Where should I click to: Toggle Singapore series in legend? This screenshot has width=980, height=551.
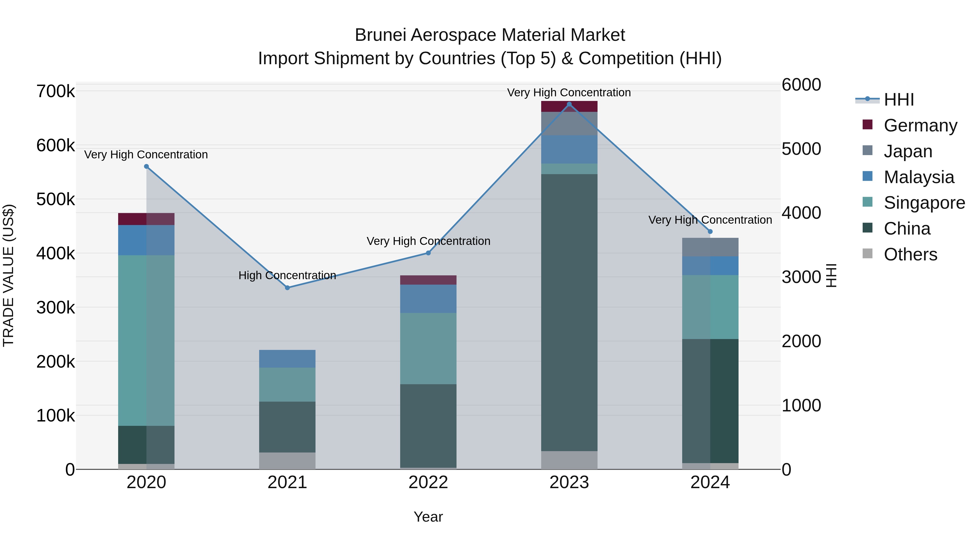[913, 203]
